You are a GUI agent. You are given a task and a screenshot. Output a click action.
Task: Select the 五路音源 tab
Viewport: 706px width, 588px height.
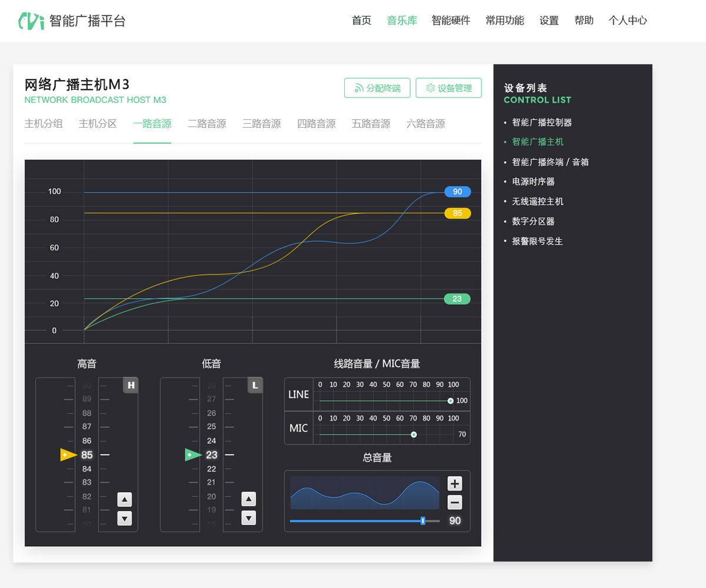click(x=371, y=124)
